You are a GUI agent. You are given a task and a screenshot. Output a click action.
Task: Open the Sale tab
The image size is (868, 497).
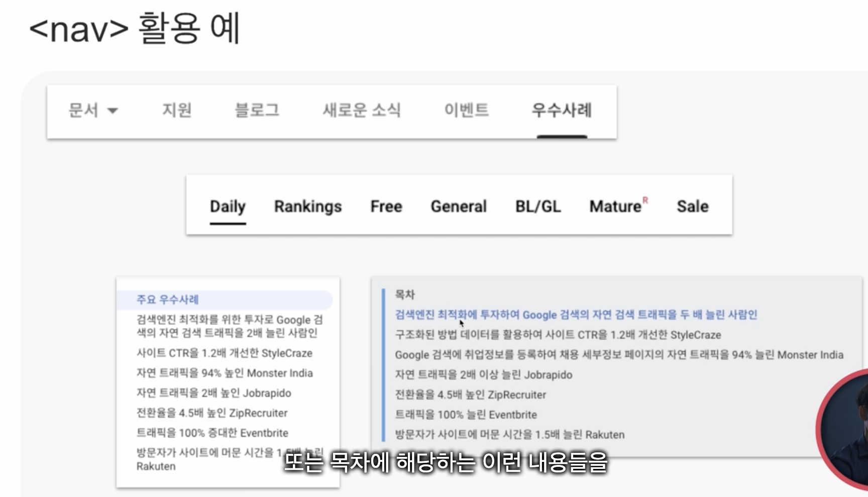[x=692, y=206]
